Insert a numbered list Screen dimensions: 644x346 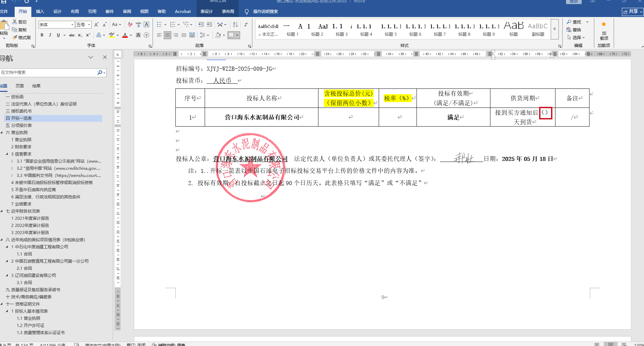[x=173, y=24]
